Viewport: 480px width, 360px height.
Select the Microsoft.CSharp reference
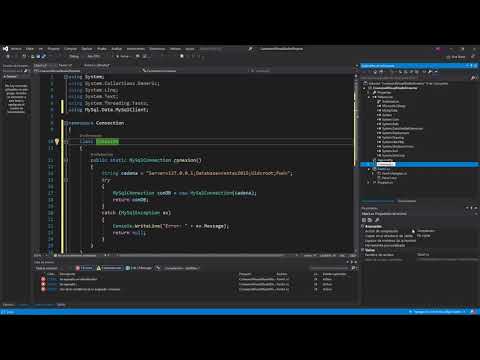click(393, 106)
